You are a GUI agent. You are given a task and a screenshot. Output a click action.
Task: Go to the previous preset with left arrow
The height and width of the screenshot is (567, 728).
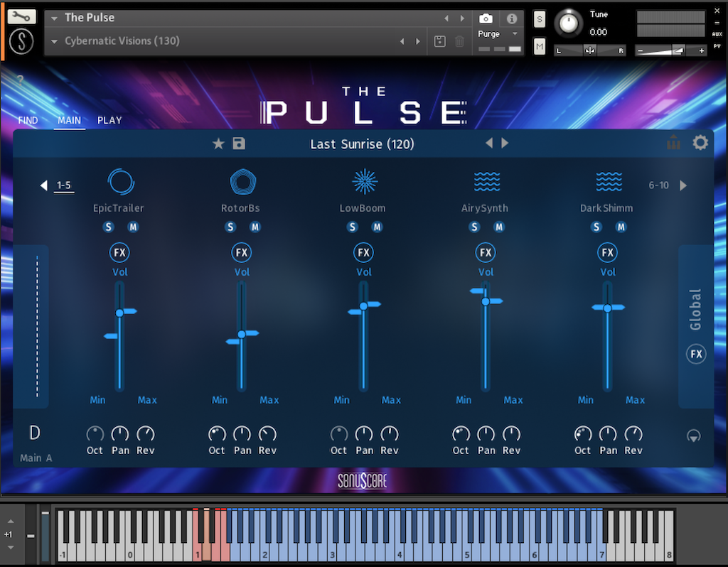click(489, 143)
